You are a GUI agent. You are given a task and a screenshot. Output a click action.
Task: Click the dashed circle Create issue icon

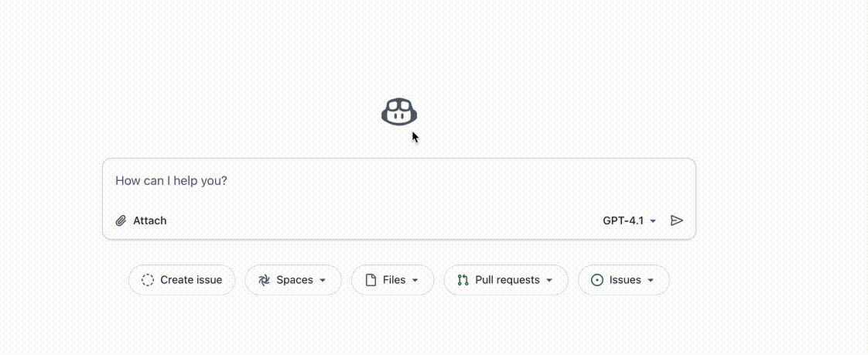[148, 280]
